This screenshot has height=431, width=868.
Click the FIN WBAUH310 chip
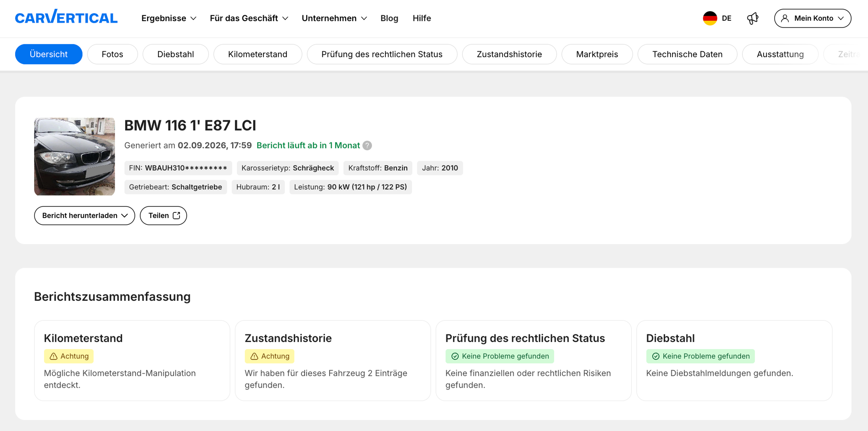pyautogui.click(x=178, y=168)
